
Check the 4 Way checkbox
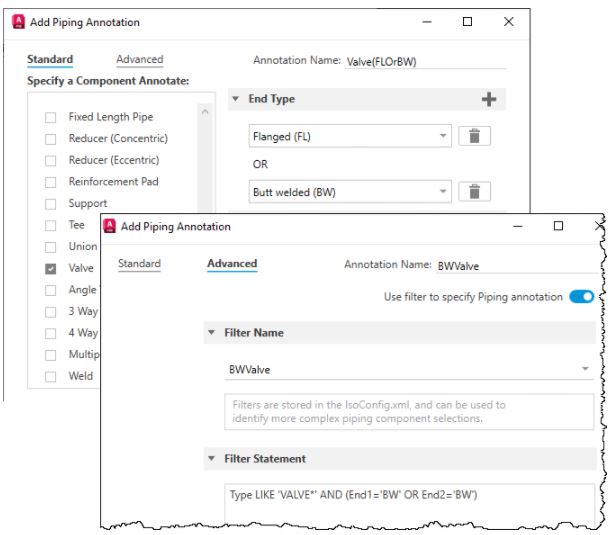pyautogui.click(x=50, y=333)
